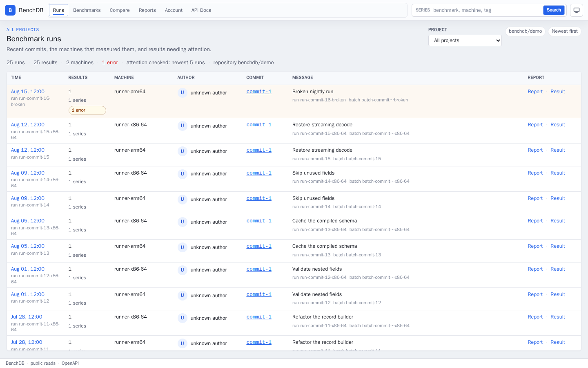
Task: Open commit-1 link for run-commit-14 arm64 row
Action: point(259,198)
